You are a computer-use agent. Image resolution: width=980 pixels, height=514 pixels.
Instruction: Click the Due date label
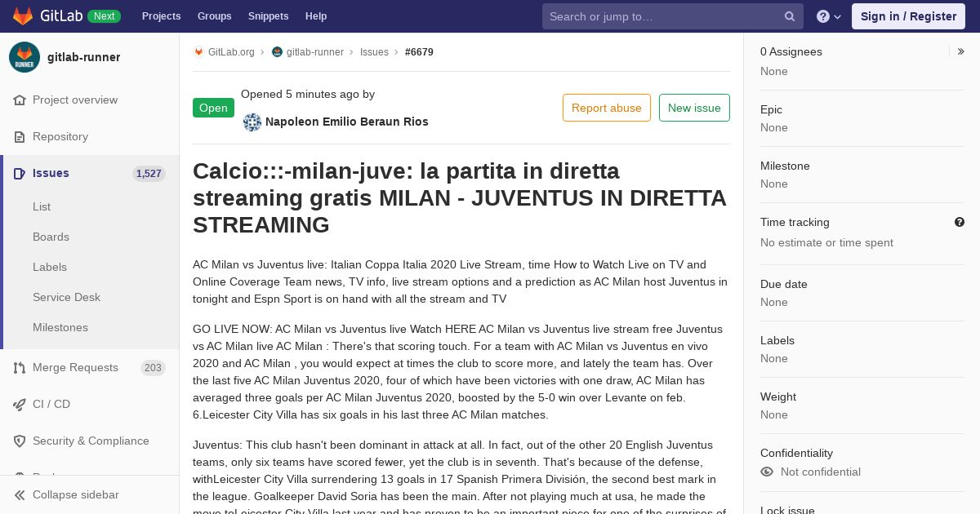pos(784,284)
